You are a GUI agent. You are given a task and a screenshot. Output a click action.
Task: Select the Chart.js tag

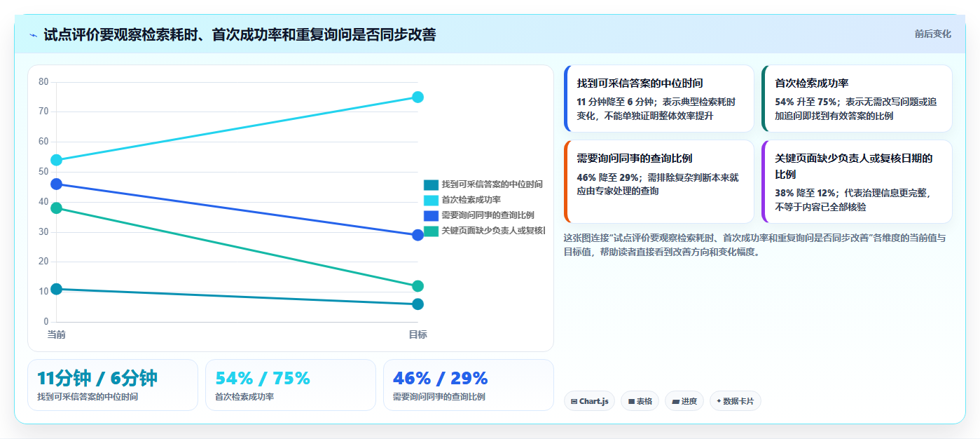[x=589, y=401]
